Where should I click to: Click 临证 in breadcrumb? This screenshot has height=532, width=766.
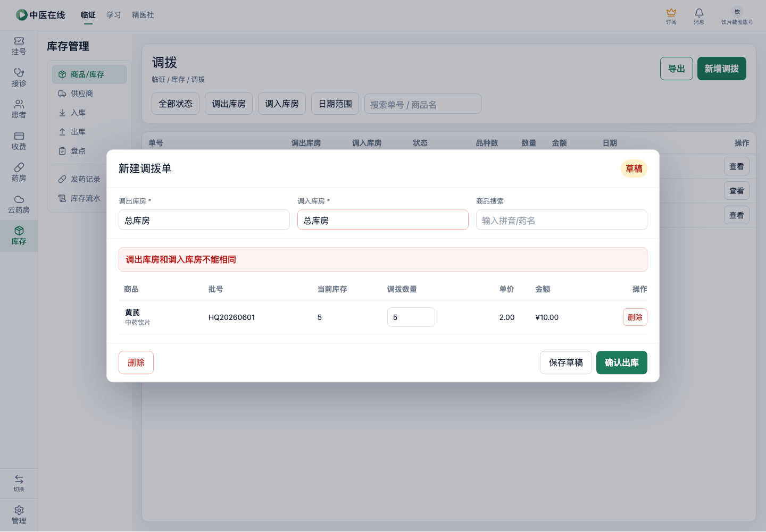click(159, 79)
